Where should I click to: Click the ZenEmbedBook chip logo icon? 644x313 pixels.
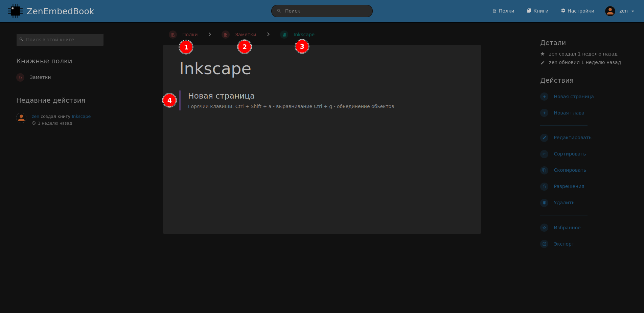[x=15, y=11]
